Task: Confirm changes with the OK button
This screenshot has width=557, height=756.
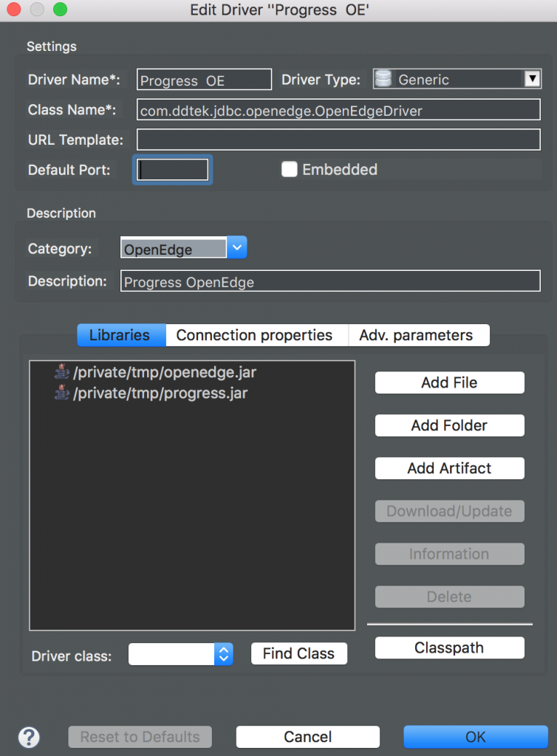Action: pyautogui.click(x=476, y=737)
